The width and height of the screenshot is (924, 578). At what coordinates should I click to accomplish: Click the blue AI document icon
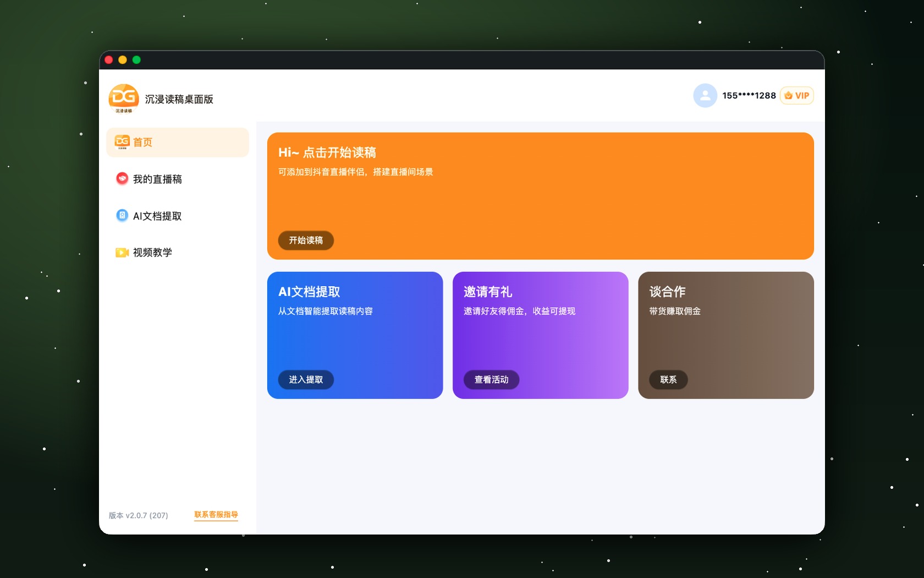122,215
